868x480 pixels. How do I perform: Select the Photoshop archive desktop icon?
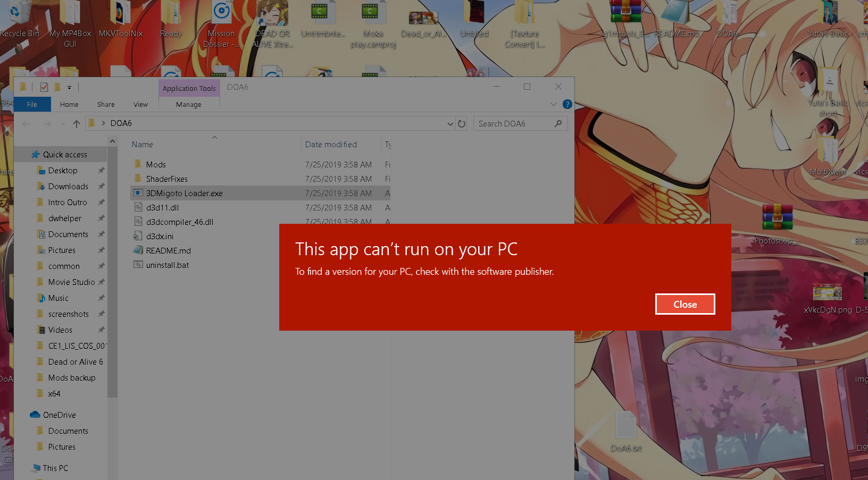pyautogui.click(x=777, y=225)
